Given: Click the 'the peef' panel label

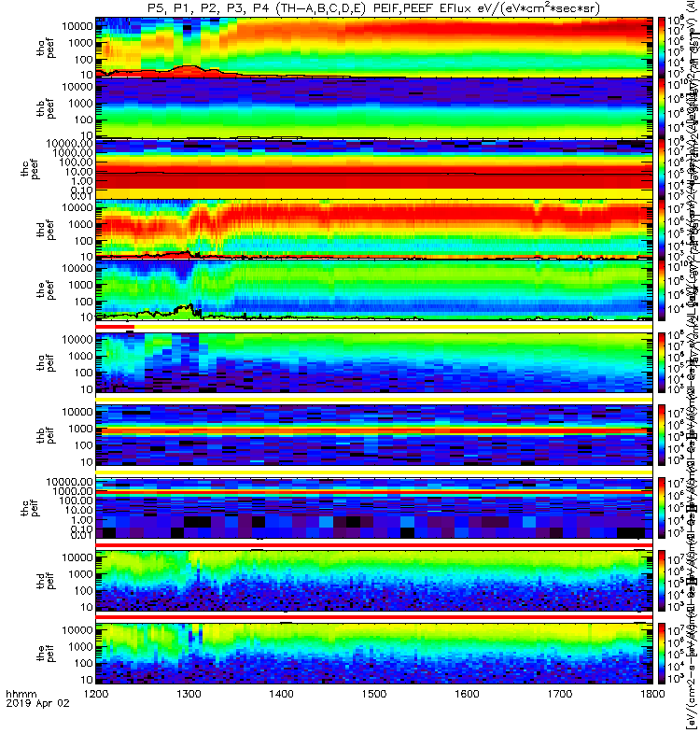Looking at the screenshot, I should pyautogui.click(x=46, y=290).
